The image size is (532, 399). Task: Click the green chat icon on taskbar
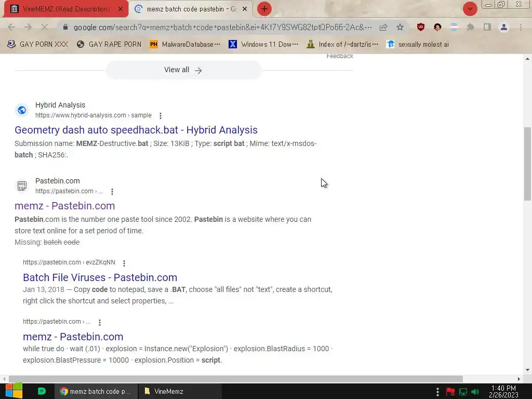click(42, 391)
